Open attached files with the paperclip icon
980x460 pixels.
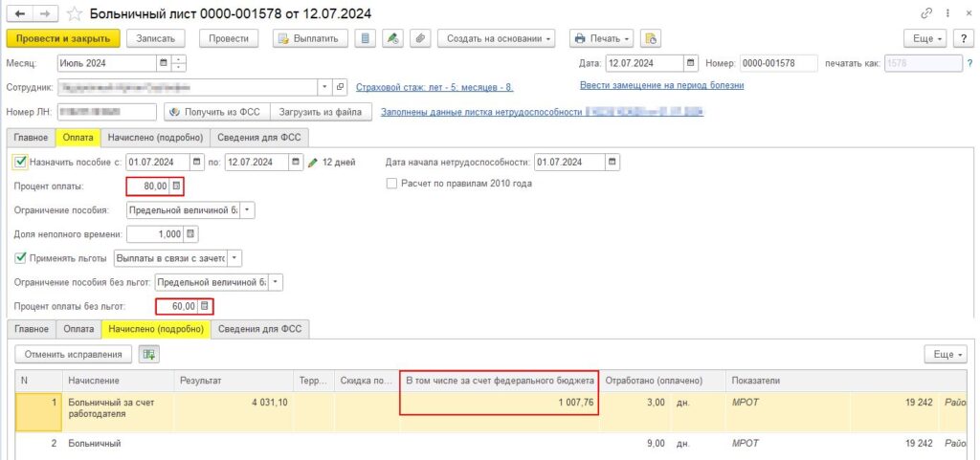tap(420, 38)
